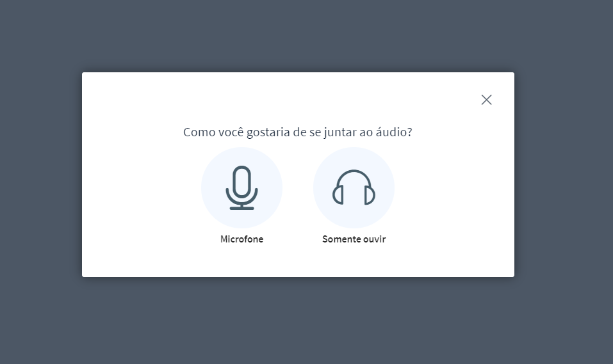
Task: Dismiss the modal using the X icon
Action: pyautogui.click(x=486, y=100)
